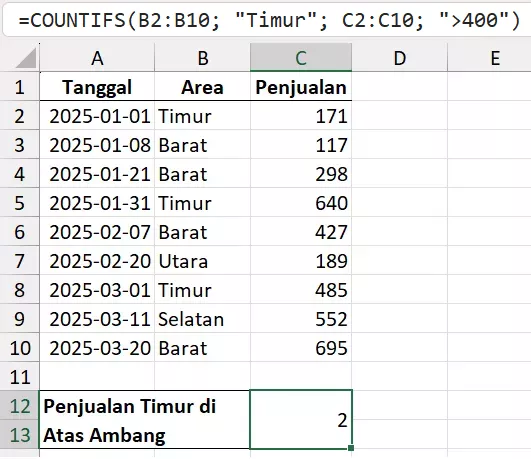Click result cell showing 2
Viewport: 531px width, 459px height.
click(301, 420)
